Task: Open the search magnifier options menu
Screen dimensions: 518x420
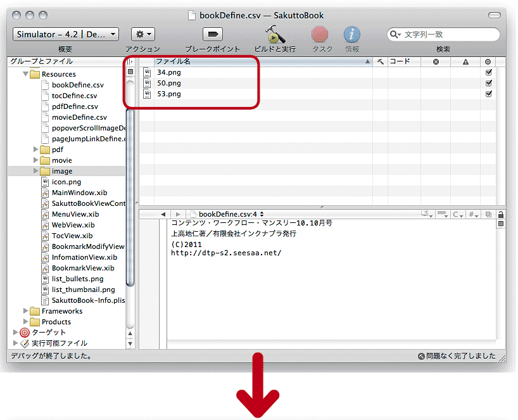Action: [x=395, y=34]
